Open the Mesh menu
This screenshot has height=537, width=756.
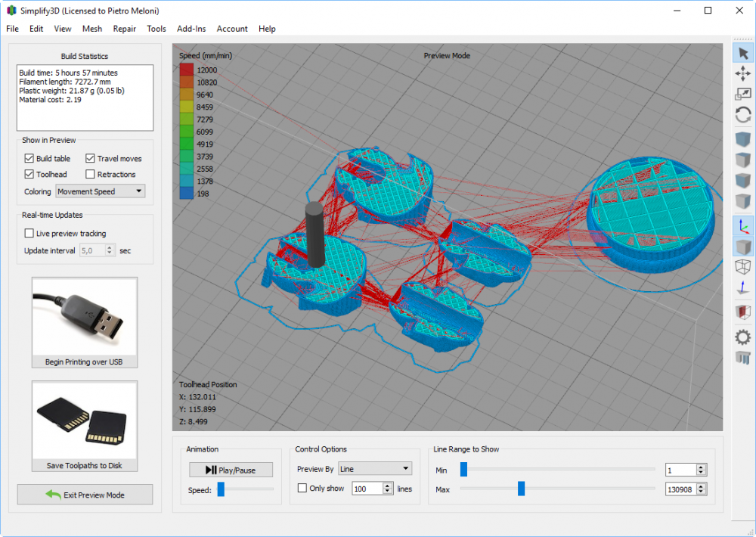tap(92, 29)
